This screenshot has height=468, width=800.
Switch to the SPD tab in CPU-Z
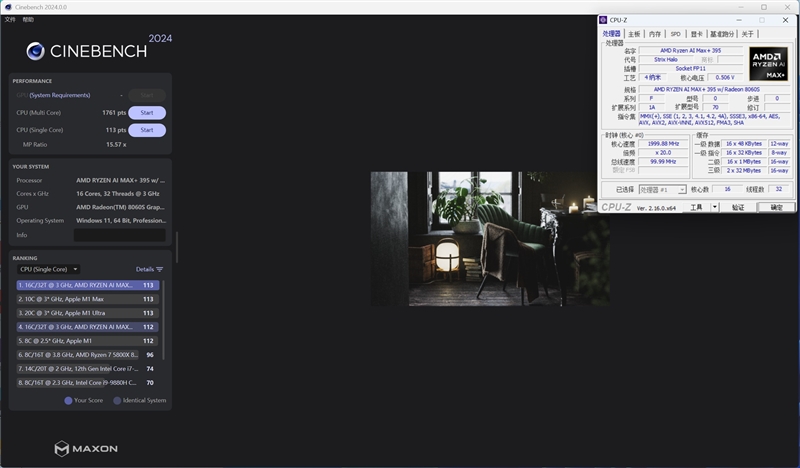pos(675,33)
